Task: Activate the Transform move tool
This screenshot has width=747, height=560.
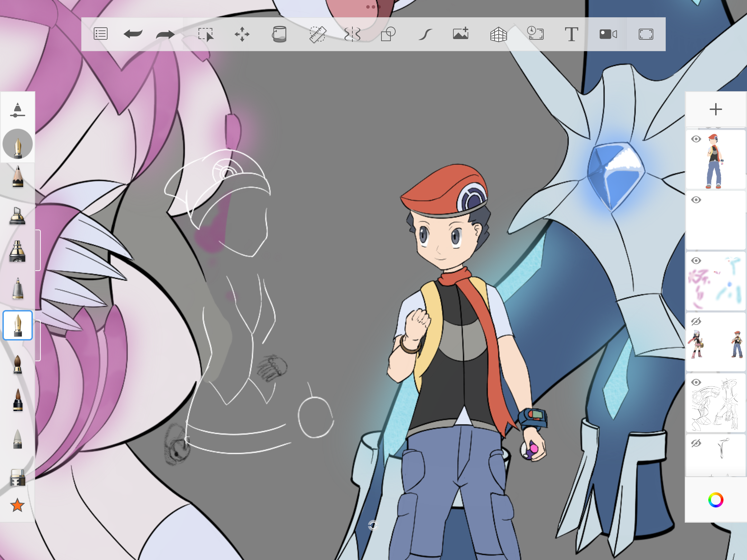Action: [x=242, y=34]
